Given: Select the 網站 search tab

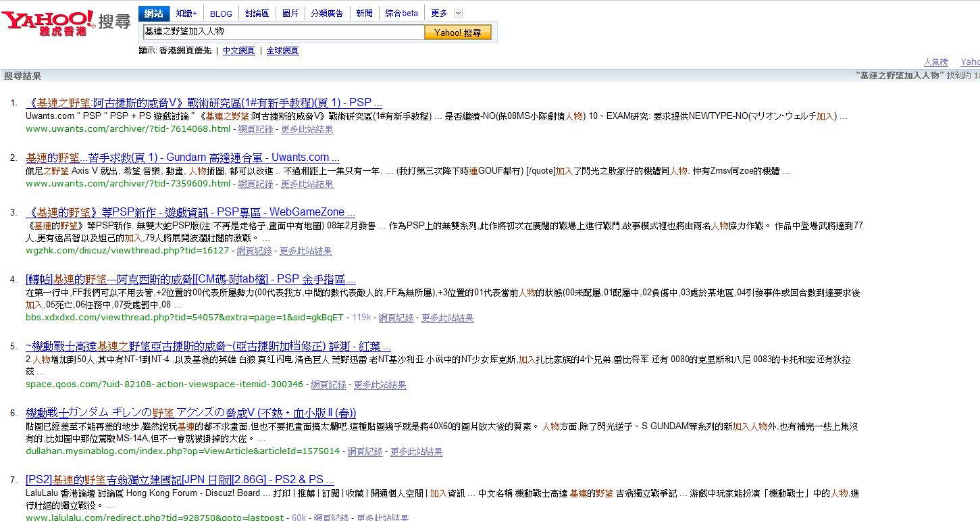Looking at the screenshot, I should (x=154, y=14).
